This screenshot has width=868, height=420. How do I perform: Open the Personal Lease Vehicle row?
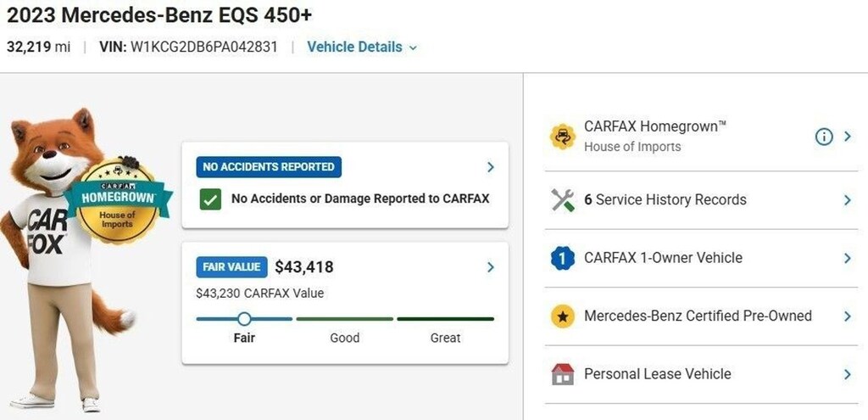coord(700,374)
